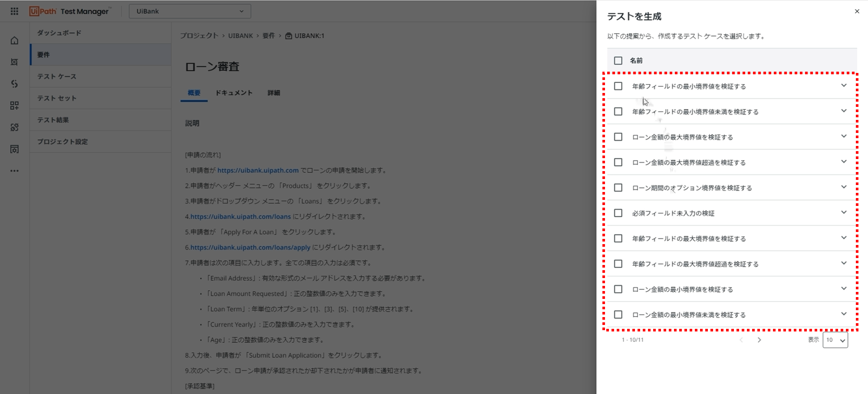Switch to the 詳細 tab
This screenshot has height=394, width=868.
tap(274, 93)
